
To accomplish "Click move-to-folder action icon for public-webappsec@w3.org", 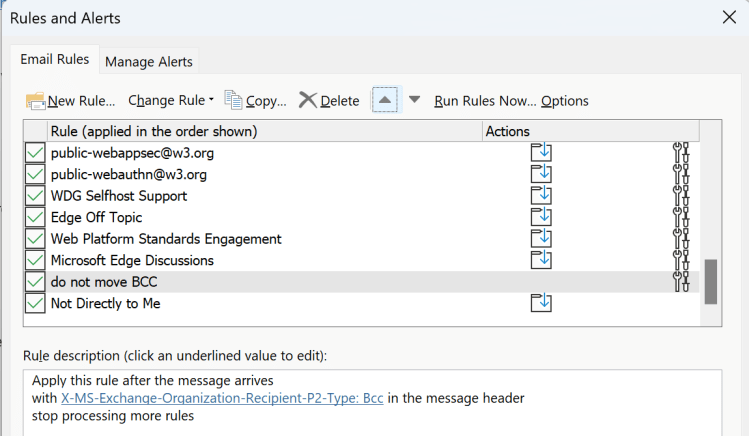I will point(541,153).
